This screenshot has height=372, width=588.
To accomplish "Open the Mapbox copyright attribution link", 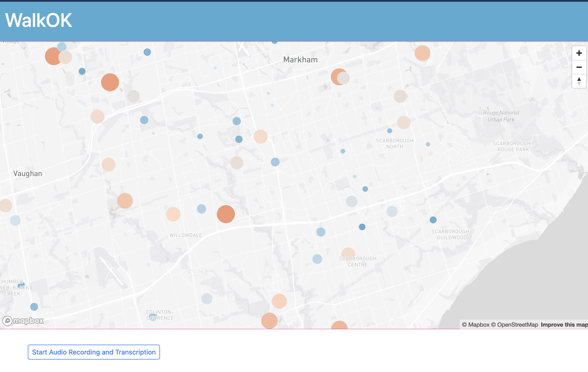I will pos(476,324).
